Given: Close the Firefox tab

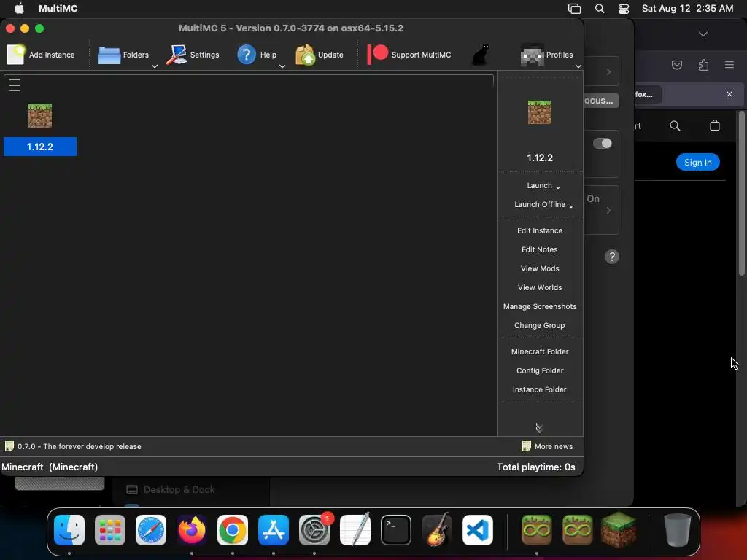Looking at the screenshot, I should tap(729, 94).
